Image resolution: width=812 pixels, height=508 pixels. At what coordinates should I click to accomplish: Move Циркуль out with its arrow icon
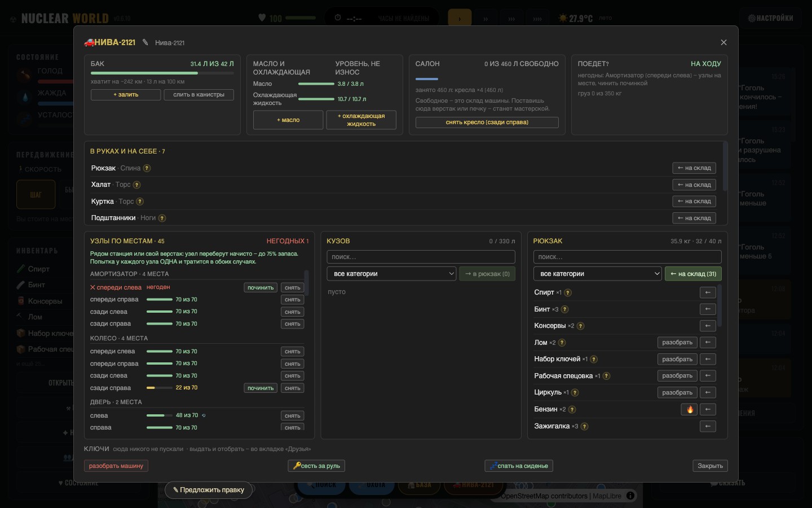click(x=708, y=392)
